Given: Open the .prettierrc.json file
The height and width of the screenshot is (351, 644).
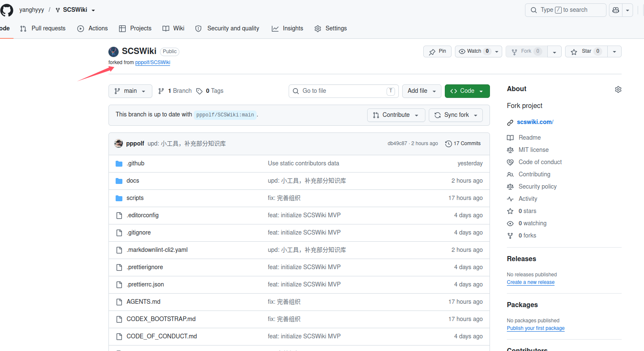Looking at the screenshot, I should 145,284.
